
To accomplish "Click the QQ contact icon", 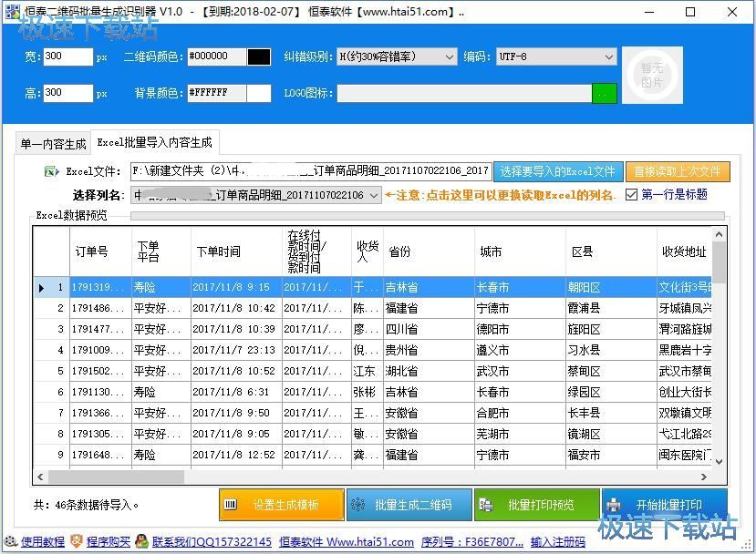I will [142, 541].
